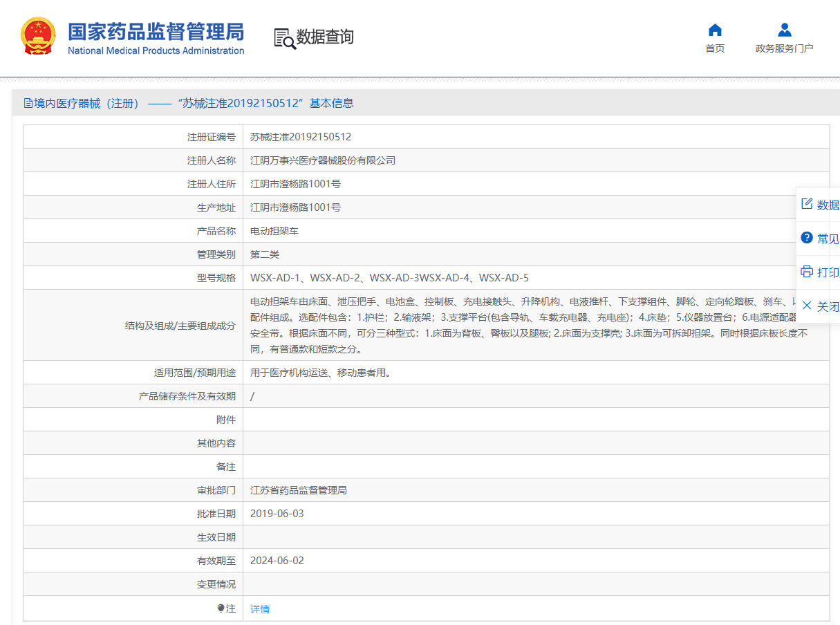This screenshot has width=840, height=625.
Task: Click the 适用范围/预期用途 label
Action: tap(195, 373)
